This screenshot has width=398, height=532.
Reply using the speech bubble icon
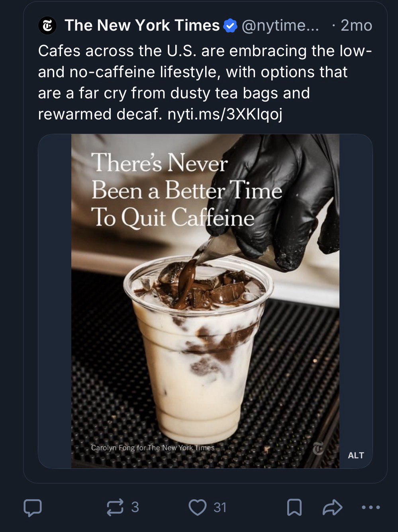33,508
